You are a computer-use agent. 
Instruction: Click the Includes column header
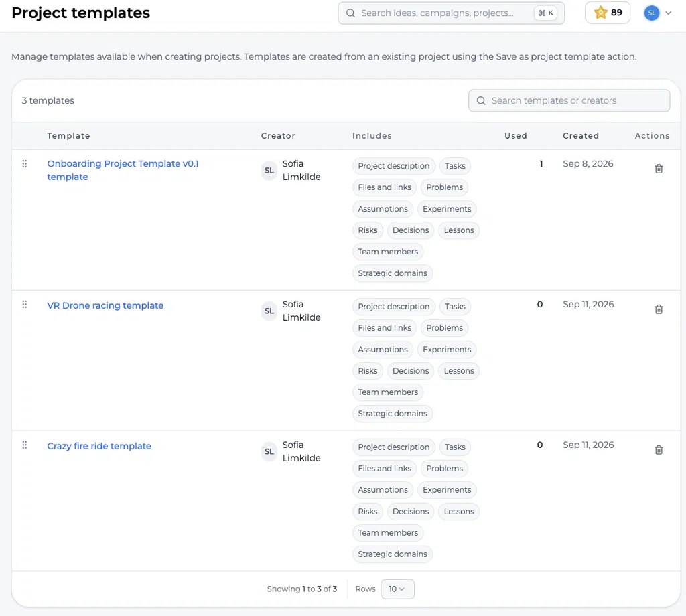(372, 136)
